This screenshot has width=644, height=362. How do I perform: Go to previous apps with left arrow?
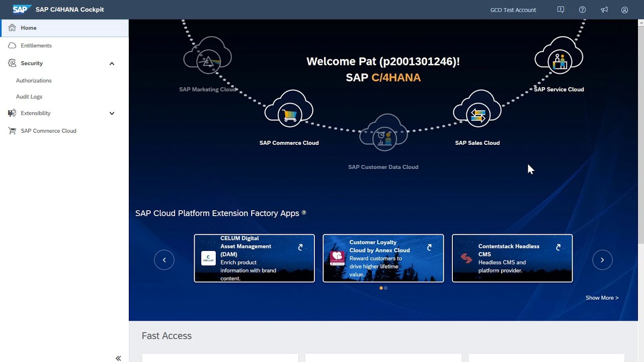164,260
